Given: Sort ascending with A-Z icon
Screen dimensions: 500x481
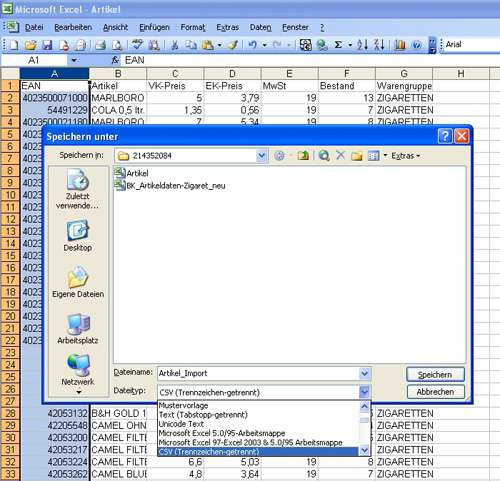Looking at the screenshot, I should click(362, 45).
